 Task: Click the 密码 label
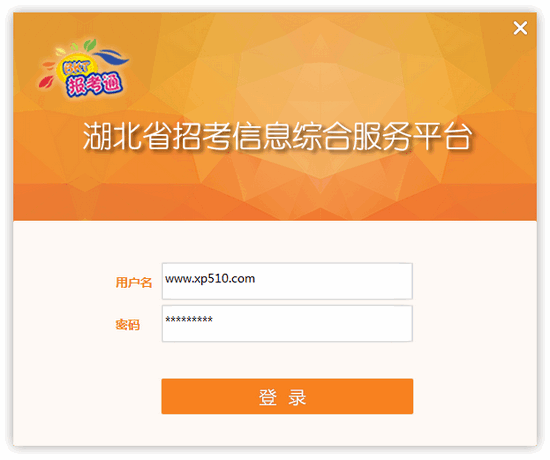pyautogui.click(x=128, y=325)
